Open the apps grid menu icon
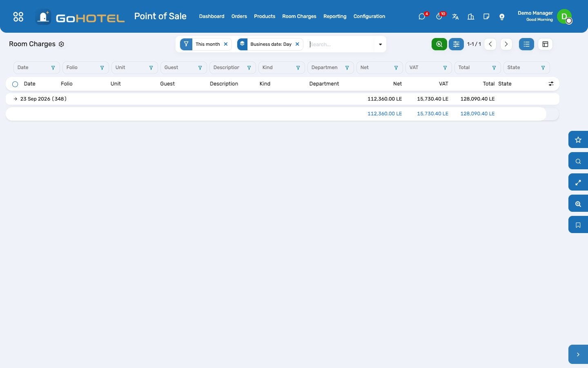The width and height of the screenshot is (588, 368). pyautogui.click(x=18, y=16)
